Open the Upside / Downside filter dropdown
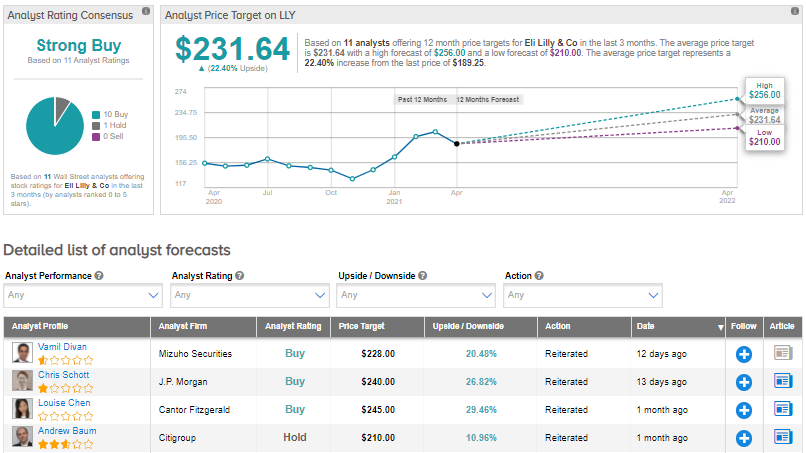 click(x=417, y=295)
